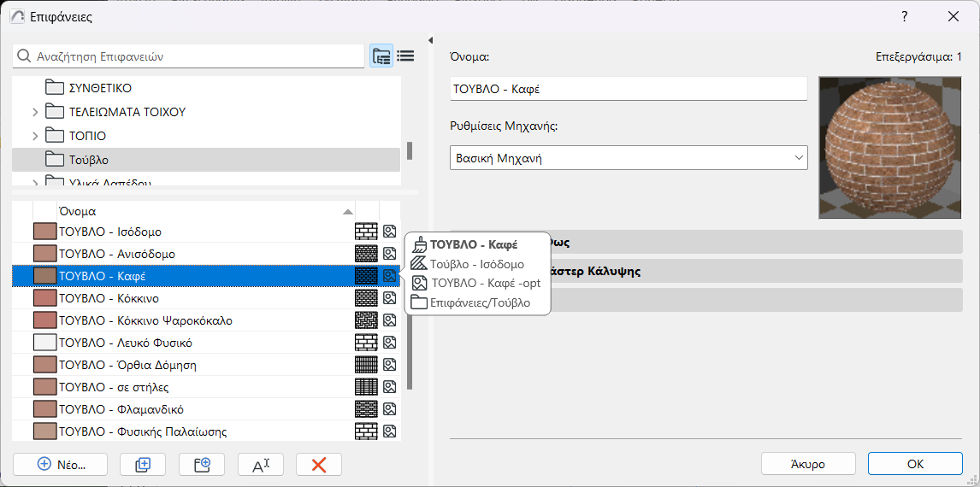Click the texture icon of ΤΟΥΒΛΟ - Φλαμανδικό
This screenshot has height=487, width=980.
click(x=389, y=409)
